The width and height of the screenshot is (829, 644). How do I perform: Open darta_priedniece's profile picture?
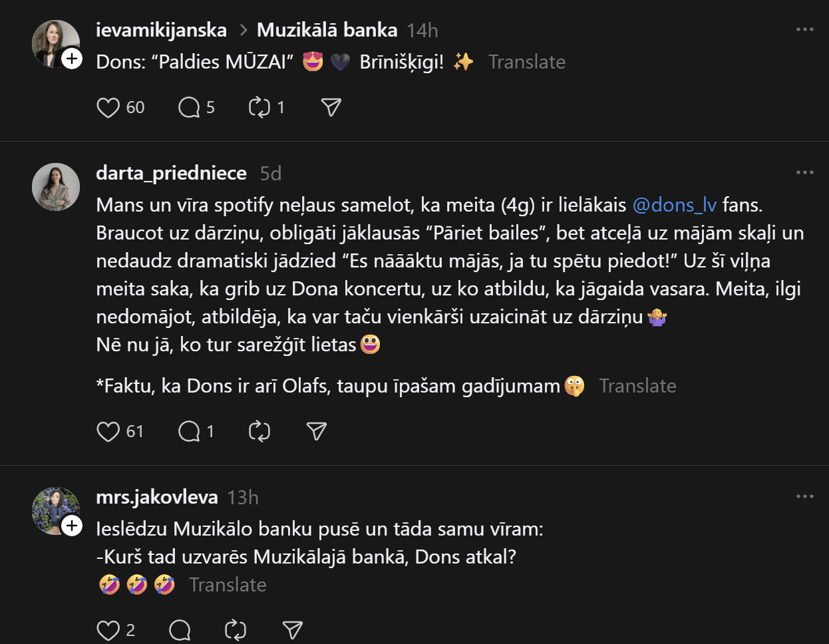pos(56,187)
